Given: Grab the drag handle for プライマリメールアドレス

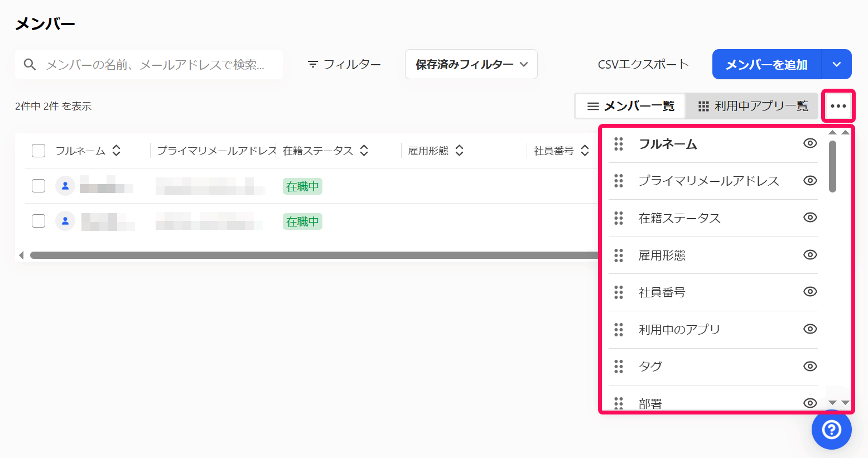Looking at the screenshot, I should point(619,181).
